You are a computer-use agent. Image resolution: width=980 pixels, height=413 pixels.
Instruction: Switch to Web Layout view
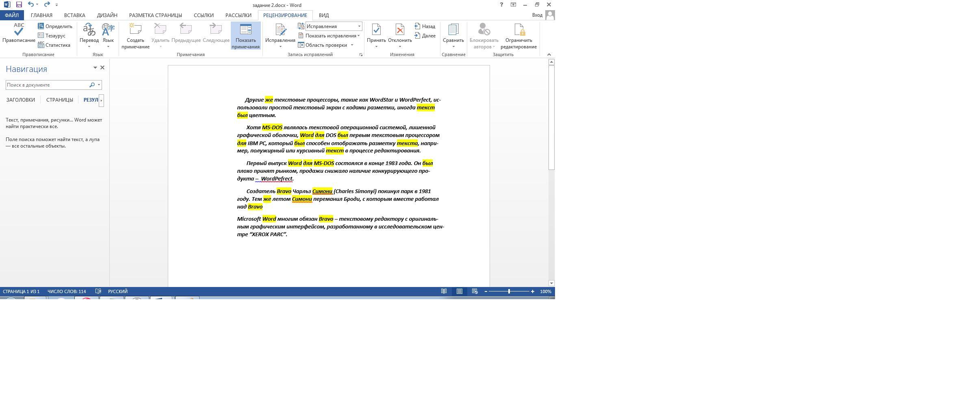(x=475, y=291)
